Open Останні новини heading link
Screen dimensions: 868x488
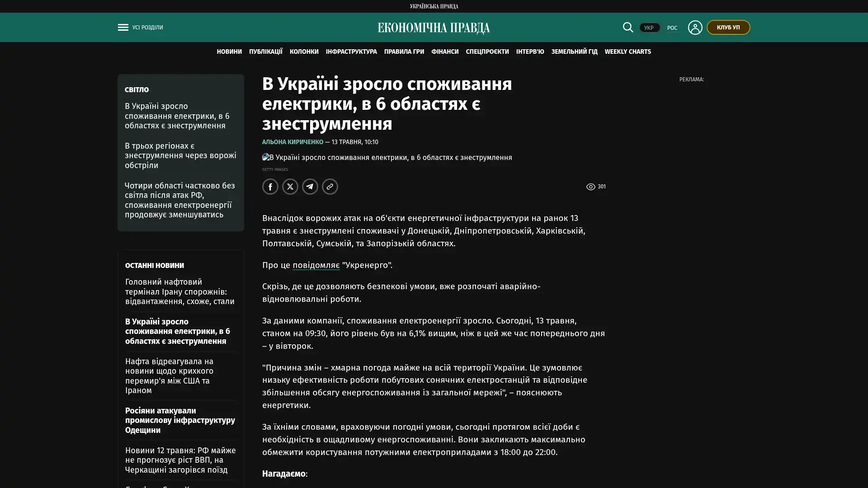(x=155, y=266)
